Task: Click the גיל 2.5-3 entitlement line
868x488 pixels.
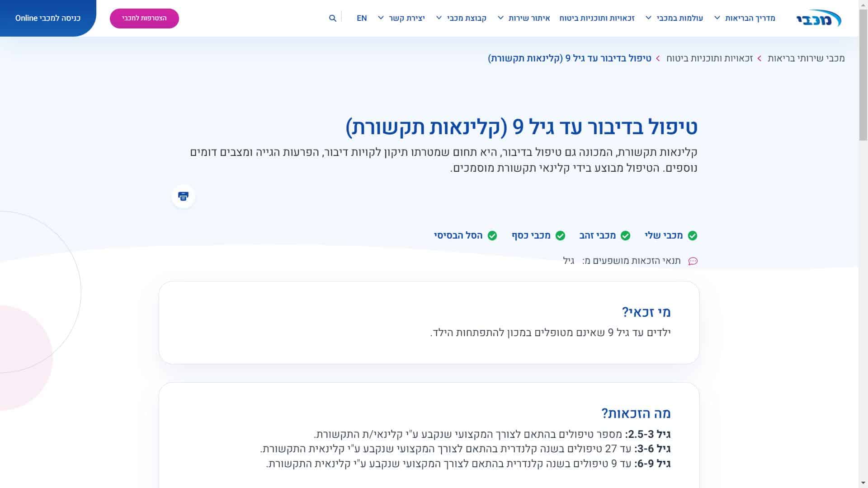Action: click(492, 435)
